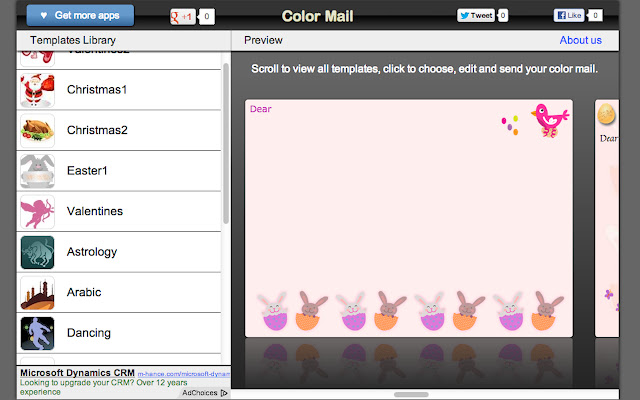Click the Tweet count bubble
The height and width of the screenshot is (400, 640).
503,16
